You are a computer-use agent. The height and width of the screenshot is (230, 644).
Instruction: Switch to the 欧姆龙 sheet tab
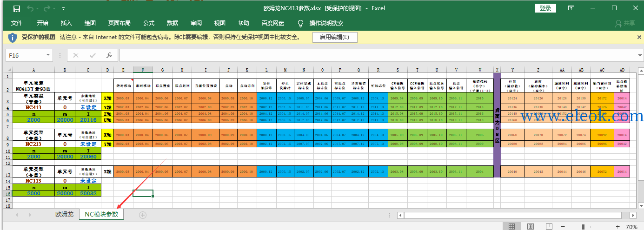tap(64, 214)
